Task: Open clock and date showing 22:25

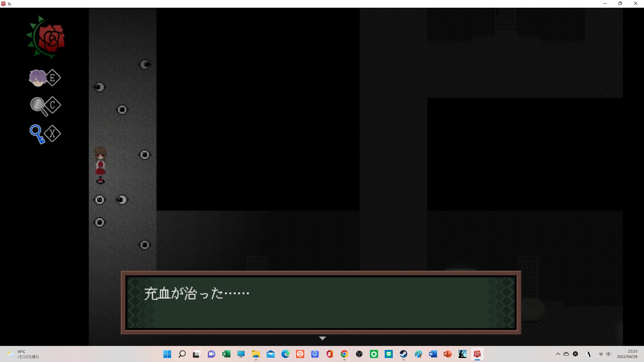Action: tap(627, 354)
